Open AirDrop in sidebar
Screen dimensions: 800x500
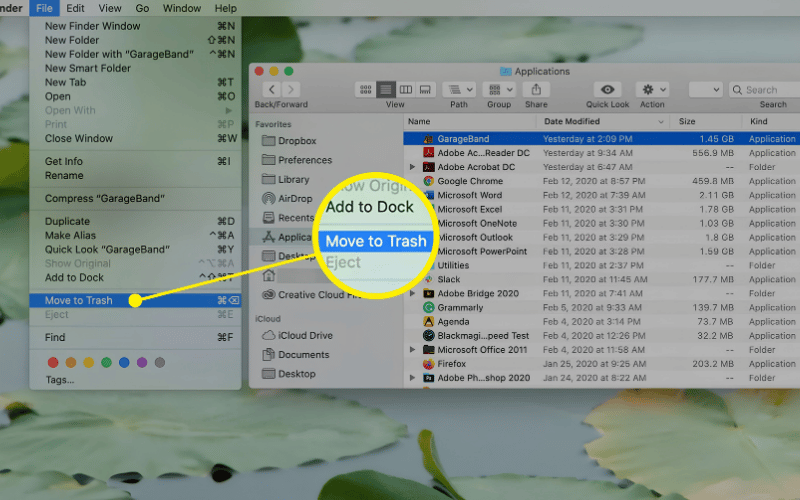coord(287,198)
